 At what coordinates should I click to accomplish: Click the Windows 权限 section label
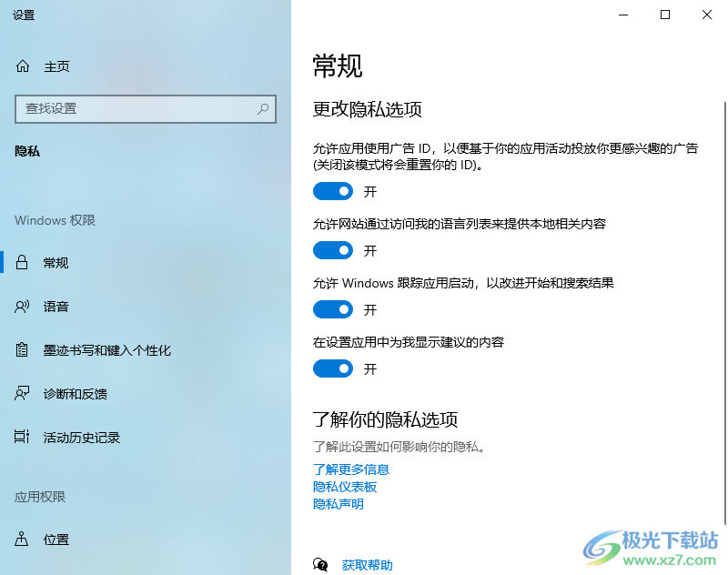pyautogui.click(x=55, y=220)
